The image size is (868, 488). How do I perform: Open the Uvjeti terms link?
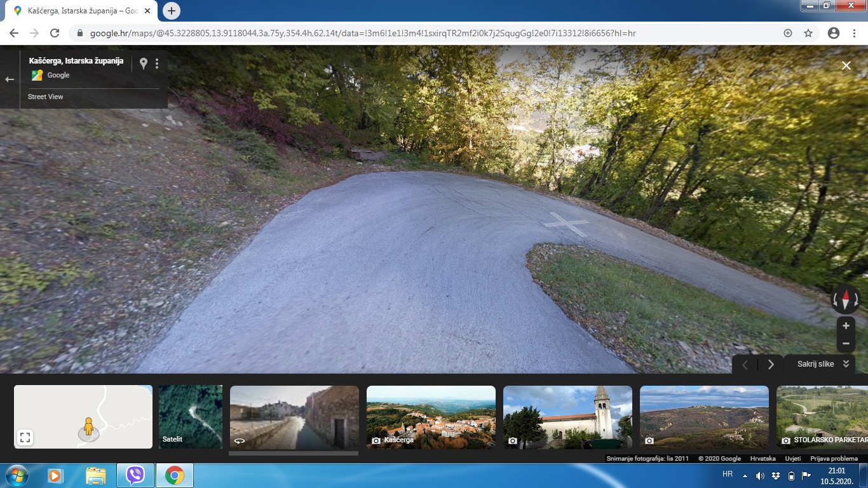[792, 458]
